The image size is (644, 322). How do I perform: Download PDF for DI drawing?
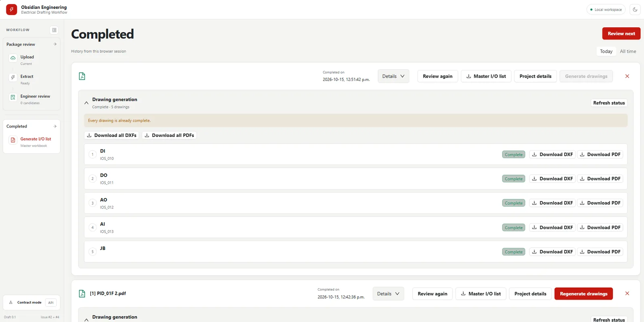point(600,155)
